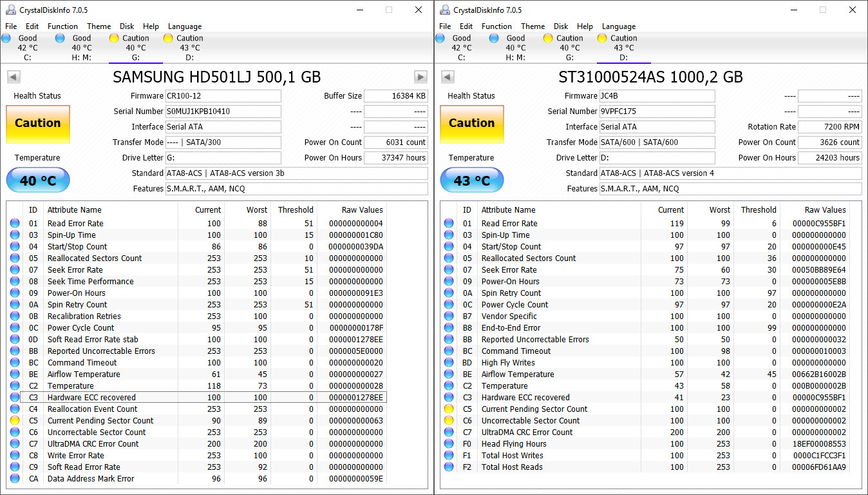
Task: Click the status orb beside Spin-Up Time, SAMSUNG window
Action: 15,235
